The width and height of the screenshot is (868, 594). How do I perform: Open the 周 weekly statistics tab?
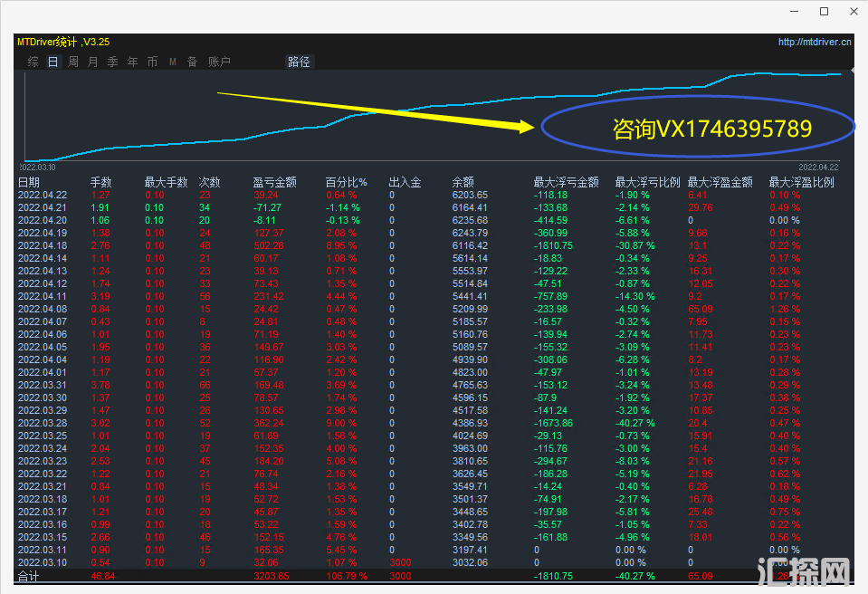pyautogui.click(x=73, y=62)
